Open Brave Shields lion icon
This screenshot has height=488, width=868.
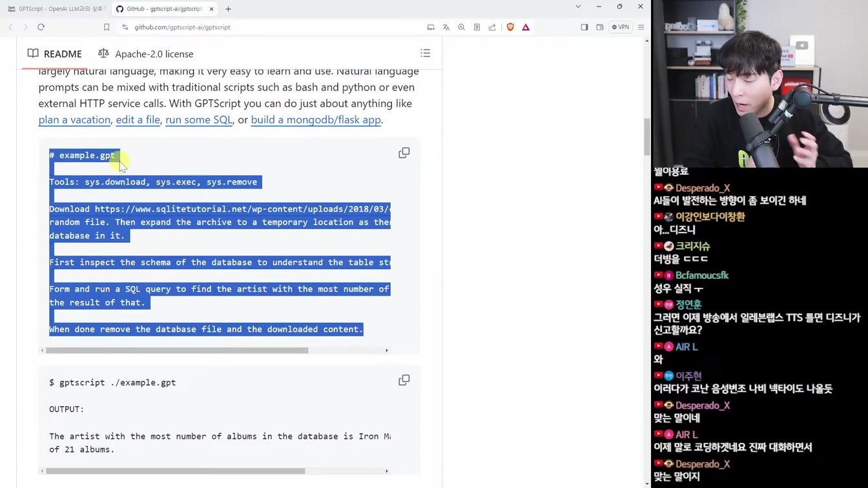pos(510,27)
